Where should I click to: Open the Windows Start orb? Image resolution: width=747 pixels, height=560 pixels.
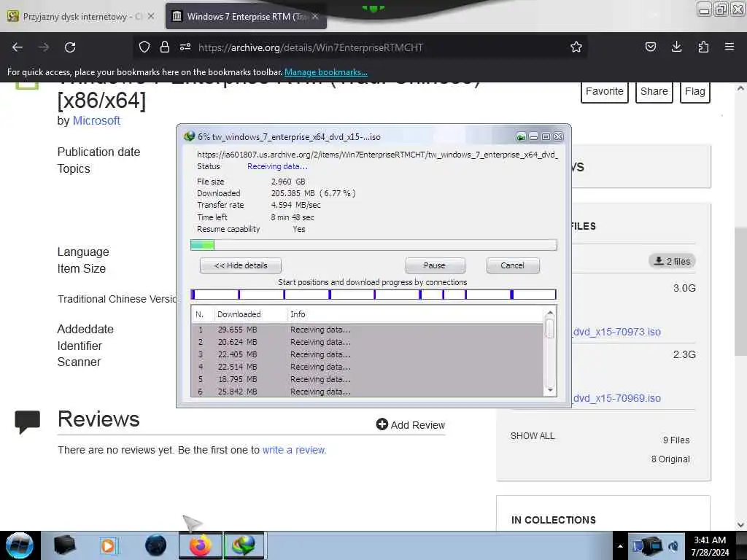[x=20, y=545]
